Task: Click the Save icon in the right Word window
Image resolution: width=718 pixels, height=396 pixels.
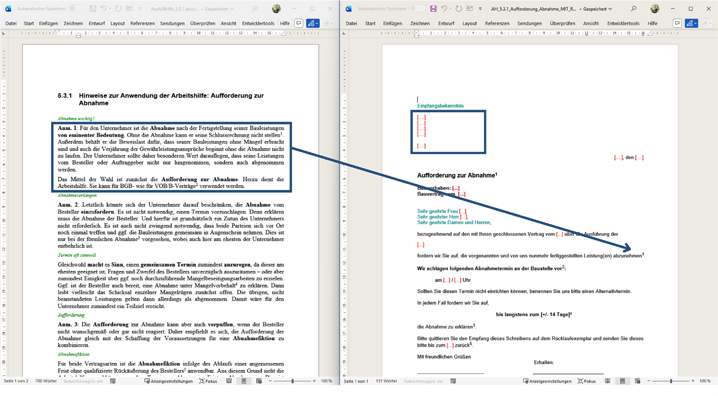Action: 433,9
